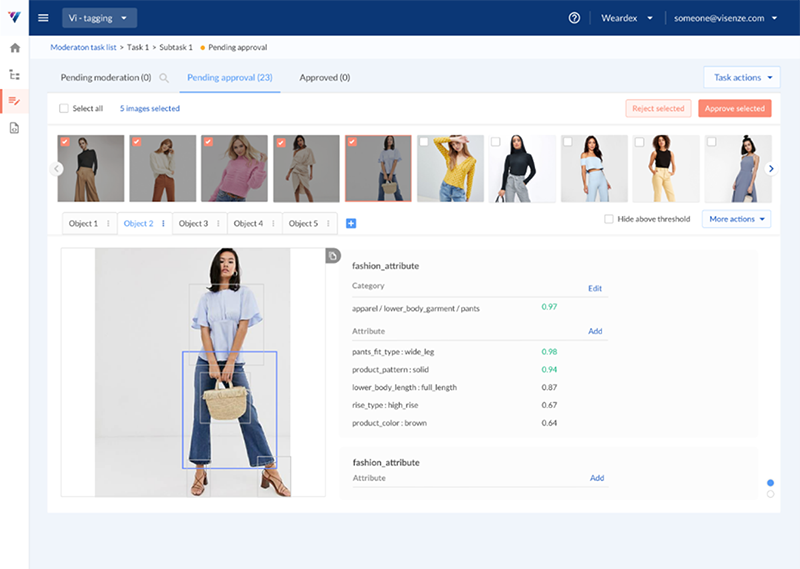Open the document report sidebar icon
Screen dimensions: 800x569
(14, 127)
